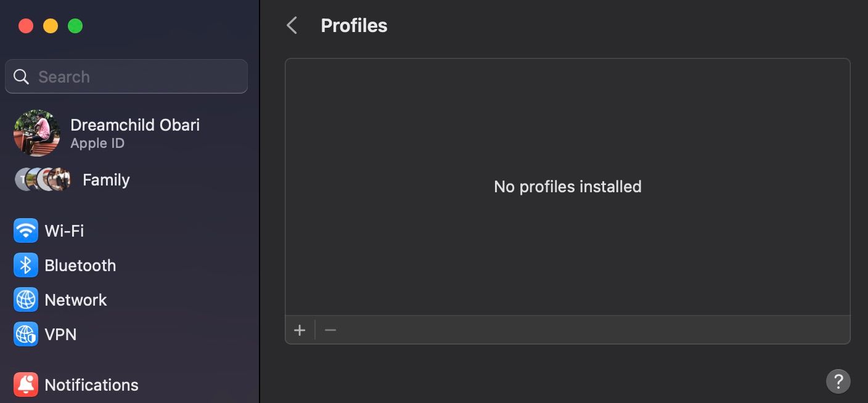Click the Wi-Fi icon in sidebar
The height and width of the screenshot is (403, 868).
[x=26, y=231]
